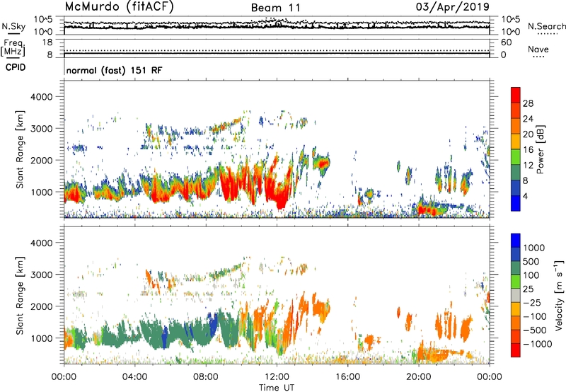Pick the light green segment of Velocity colorbar
The image size is (566, 392).
516,282
